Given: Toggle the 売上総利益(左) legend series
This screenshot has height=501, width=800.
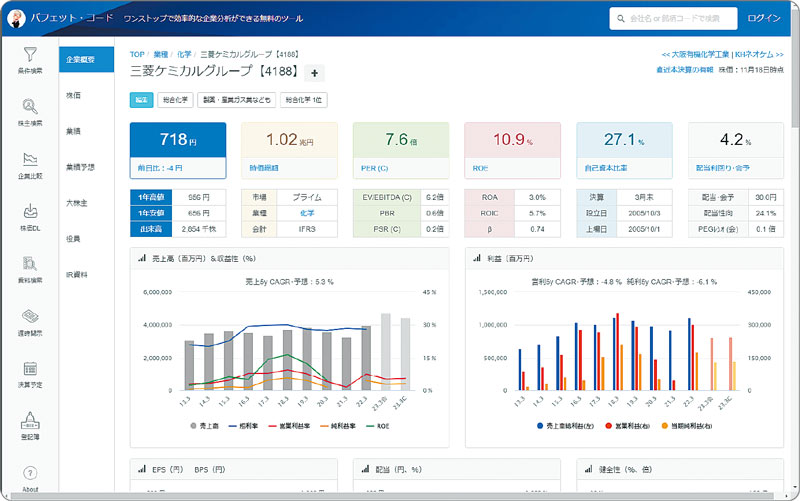Looking at the screenshot, I should point(565,426).
